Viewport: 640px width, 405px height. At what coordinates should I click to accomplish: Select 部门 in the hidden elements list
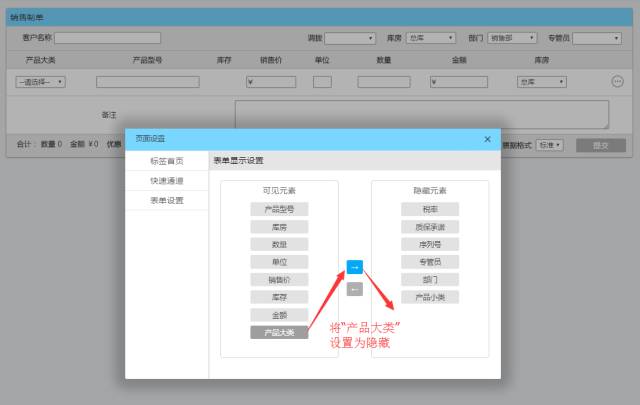click(x=430, y=280)
